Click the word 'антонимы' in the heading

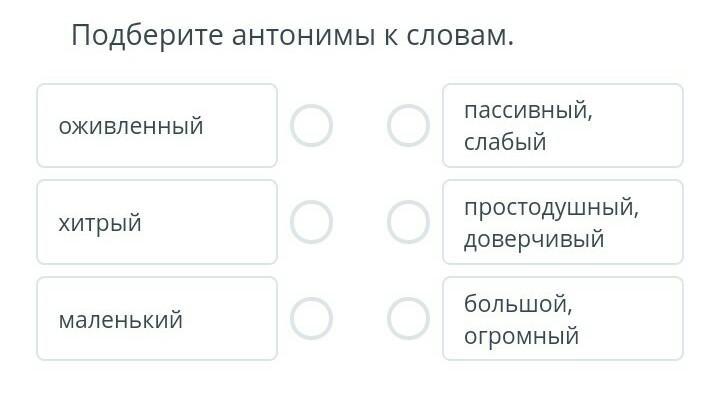pos(304,36)
